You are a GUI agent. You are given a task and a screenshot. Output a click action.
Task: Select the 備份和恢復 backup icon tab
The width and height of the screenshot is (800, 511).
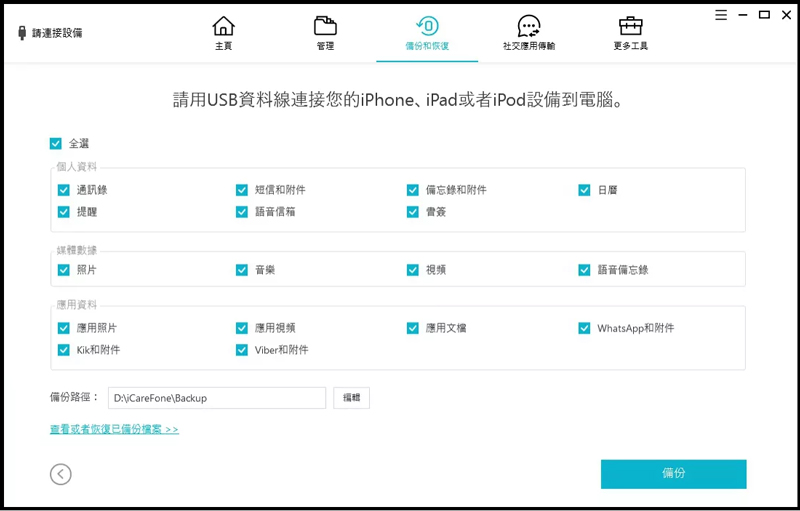pyautogui.click(x=427, y=33)
